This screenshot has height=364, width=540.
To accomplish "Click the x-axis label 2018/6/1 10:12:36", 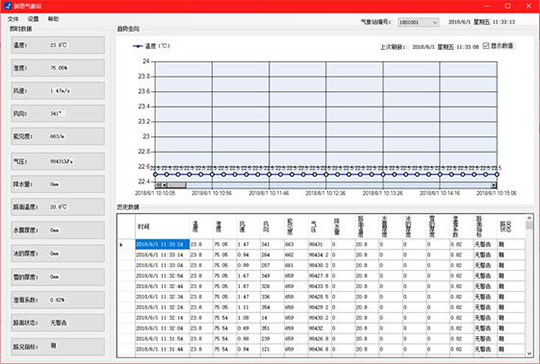I will click(325, 193).
